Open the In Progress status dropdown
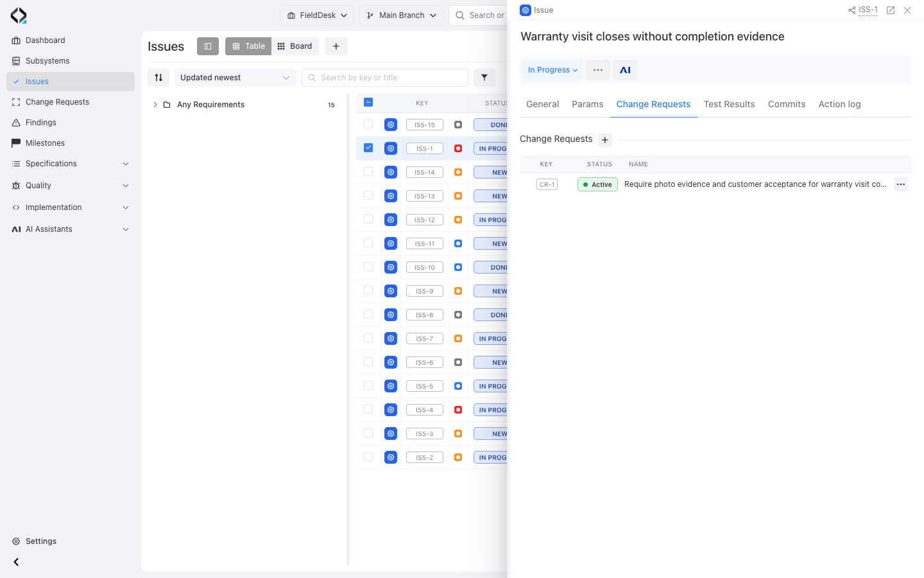This screenshot has width=924, height=578. click(552, 70)
